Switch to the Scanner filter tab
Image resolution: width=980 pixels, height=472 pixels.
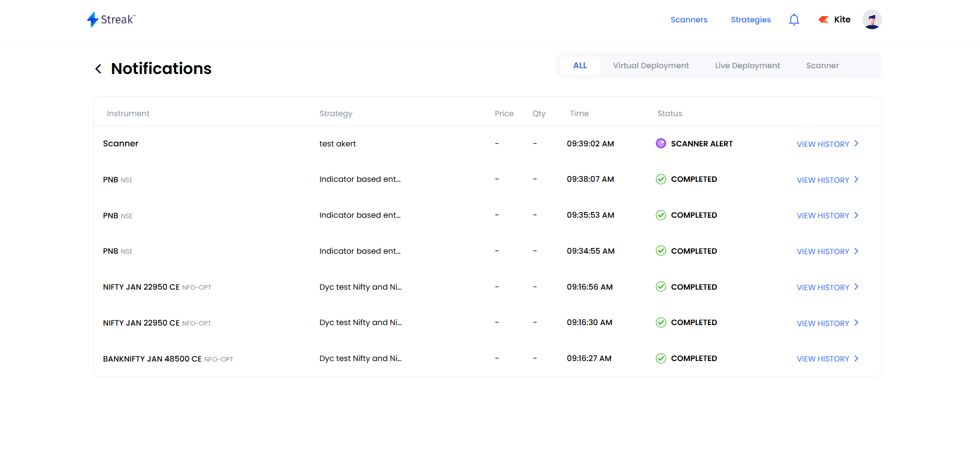point(822,66)
